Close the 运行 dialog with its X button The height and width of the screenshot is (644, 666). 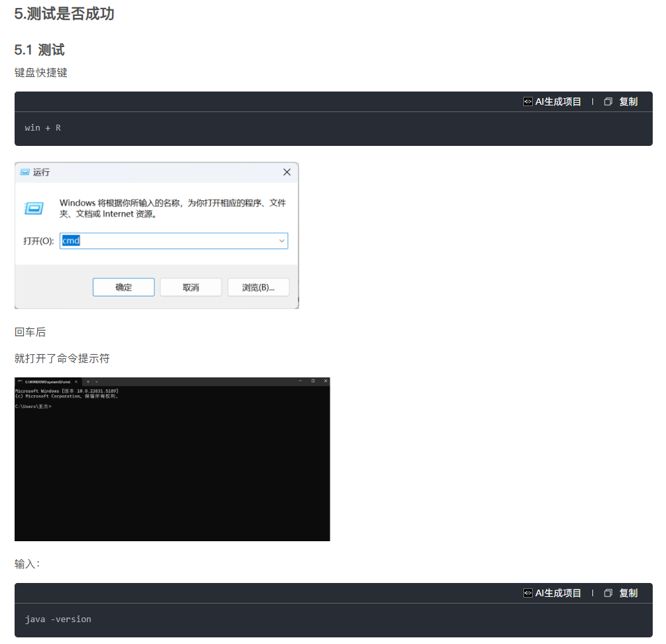coord(287,172)
